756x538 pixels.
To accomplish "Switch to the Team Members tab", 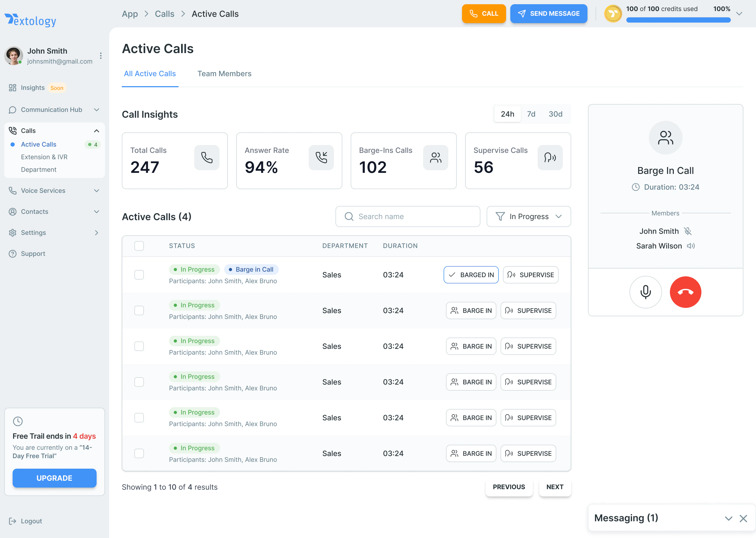I will 224,74.
